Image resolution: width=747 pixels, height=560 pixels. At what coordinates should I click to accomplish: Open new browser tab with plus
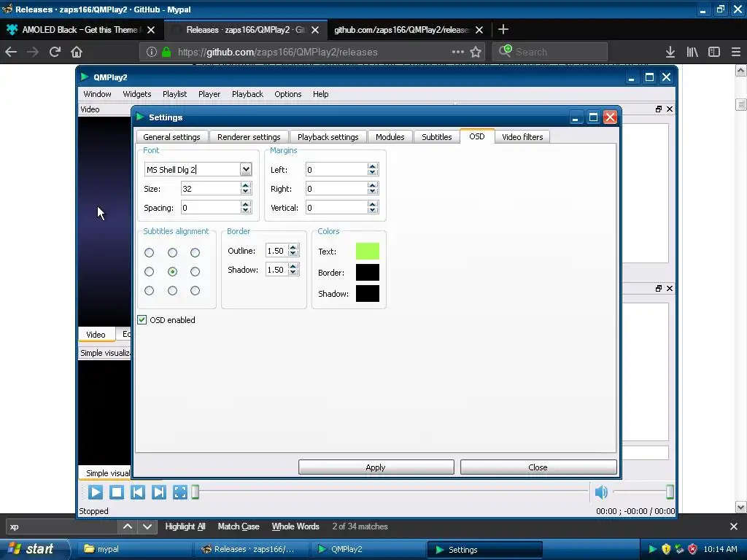tap(503, 29)
